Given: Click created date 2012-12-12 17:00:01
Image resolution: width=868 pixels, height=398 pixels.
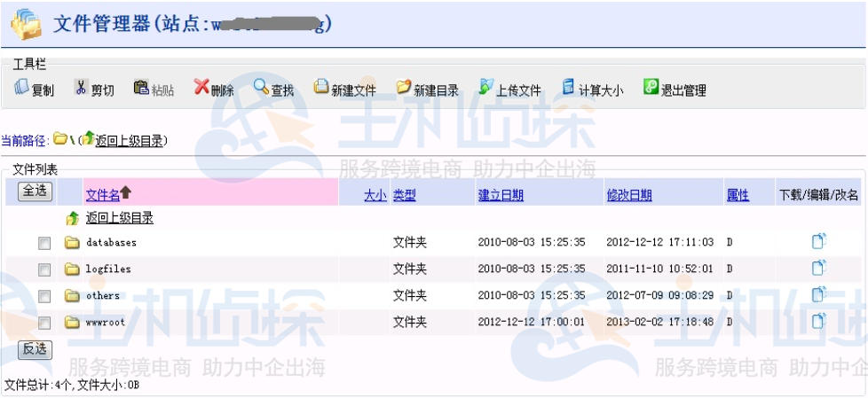Looking at the screenshot, I should click(x=532, y=322).
